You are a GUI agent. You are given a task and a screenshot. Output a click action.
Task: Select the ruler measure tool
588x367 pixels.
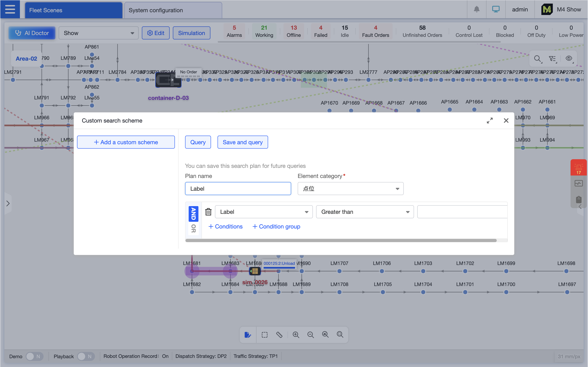pos(279,335)
